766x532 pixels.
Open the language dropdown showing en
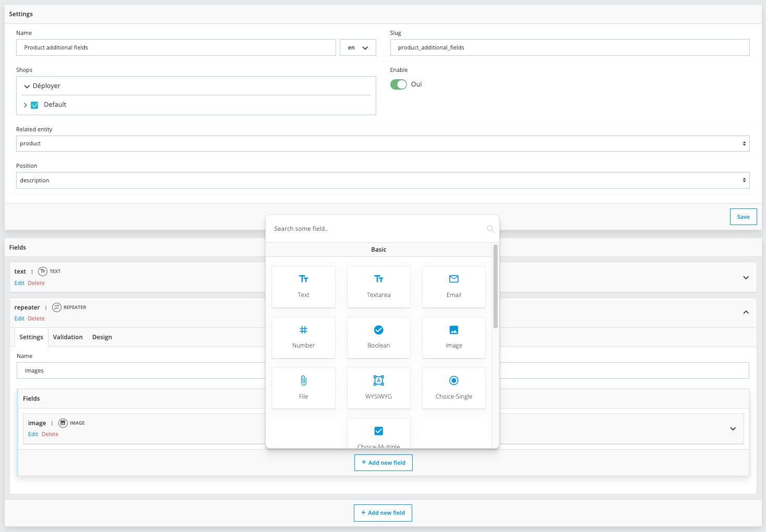click(x=357, y=48)
